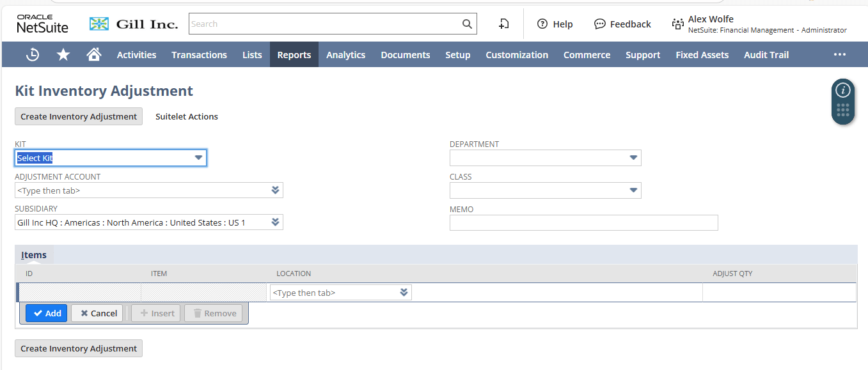Switch to the Items subtab
Screen dimensions: 868x370
point(34,255)
